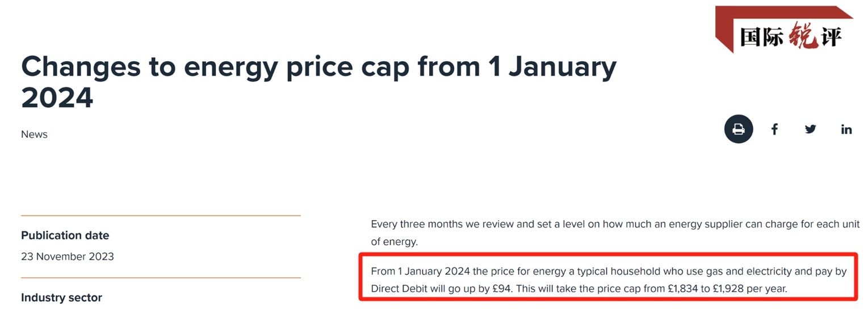Click the orange divider above 'Publication date'

coord(161,216)
